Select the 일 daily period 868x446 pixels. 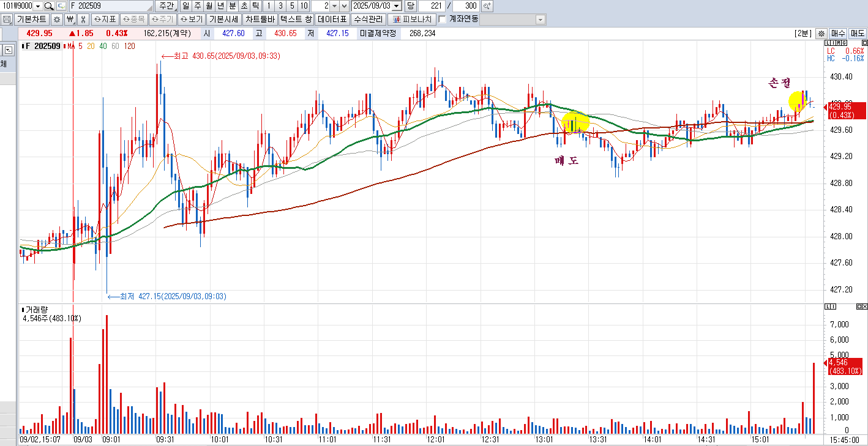point(186,6)
